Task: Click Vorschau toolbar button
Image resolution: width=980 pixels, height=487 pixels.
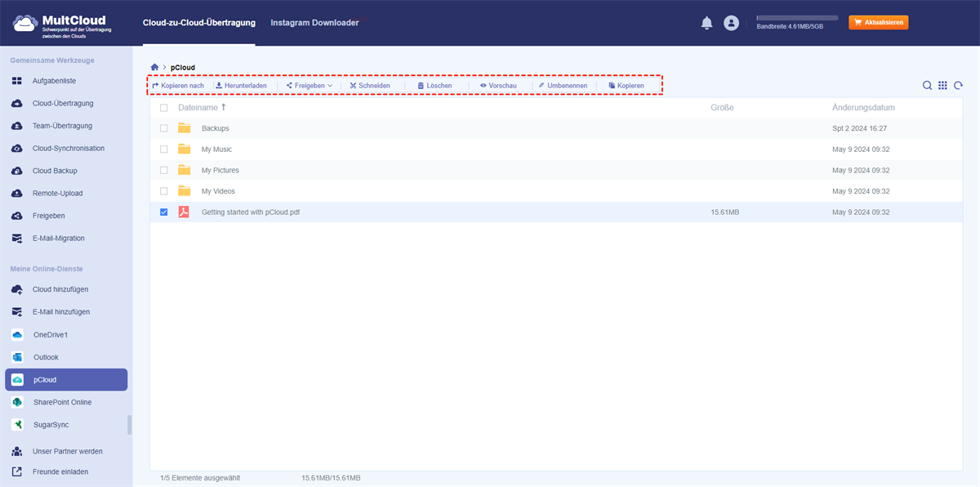Action: [498, 85]
